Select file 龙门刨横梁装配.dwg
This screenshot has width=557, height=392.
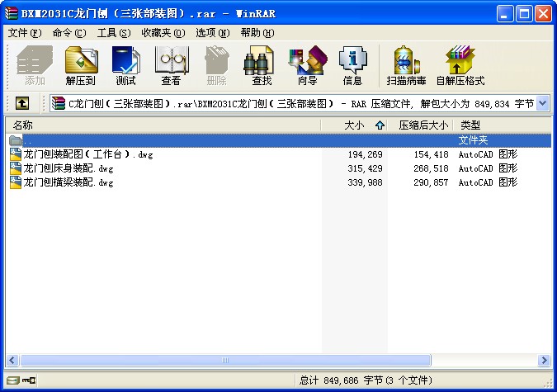(68, 182)
